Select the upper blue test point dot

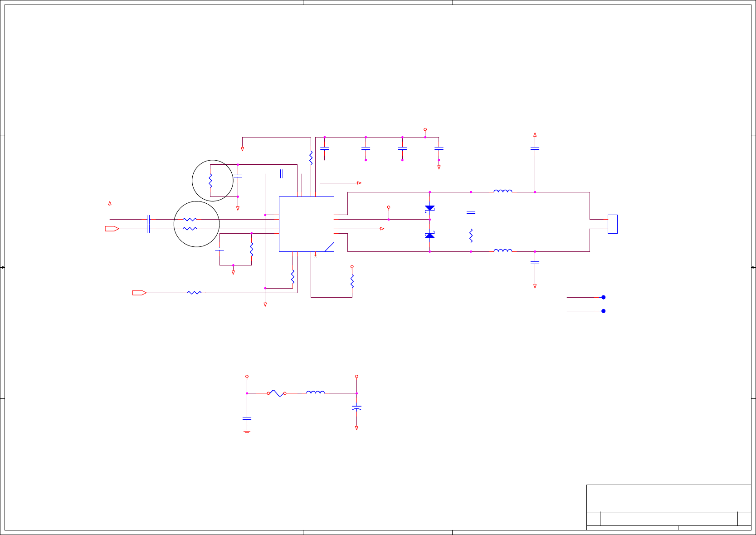coord(603,297)
